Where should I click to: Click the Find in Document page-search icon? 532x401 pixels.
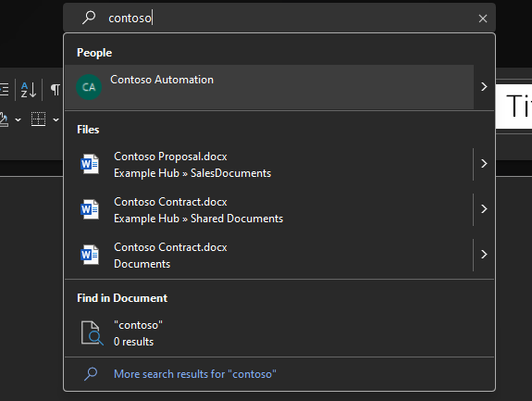click(x=92, y=333)
